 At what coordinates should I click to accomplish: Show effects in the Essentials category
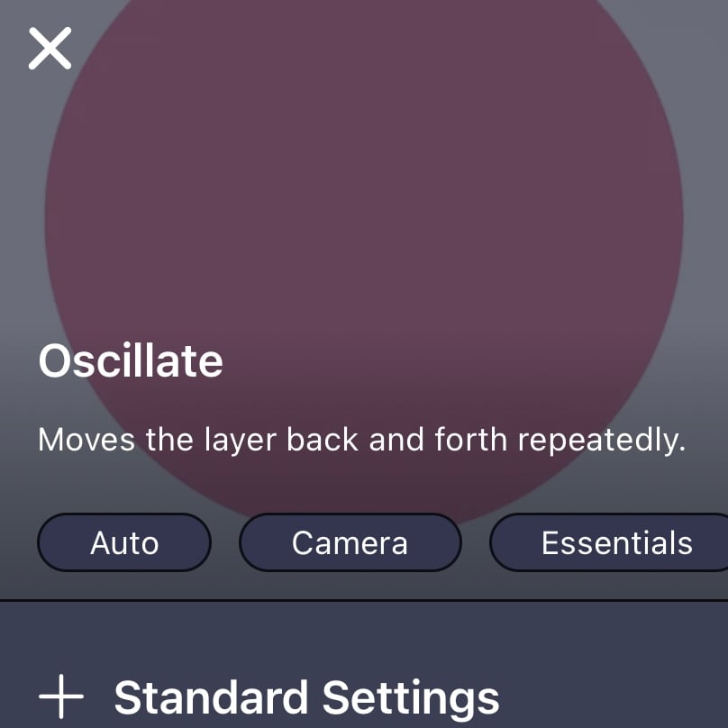click(x=615, y=542)
